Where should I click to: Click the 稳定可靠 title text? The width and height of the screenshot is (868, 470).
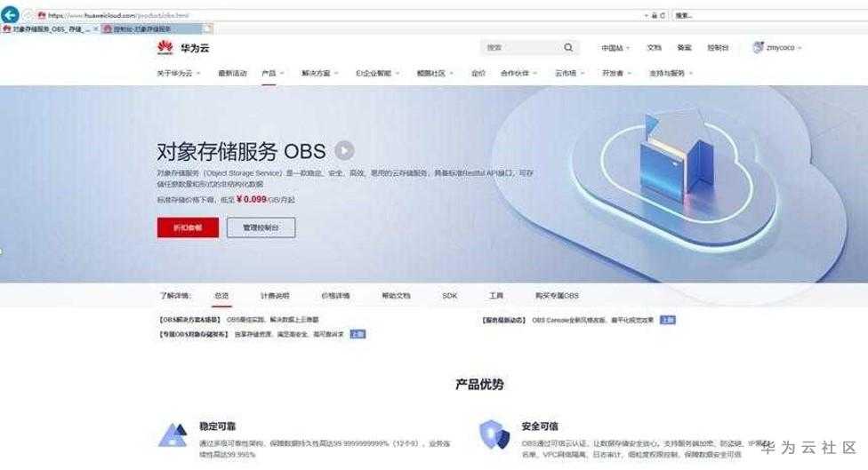click(218, 426)
